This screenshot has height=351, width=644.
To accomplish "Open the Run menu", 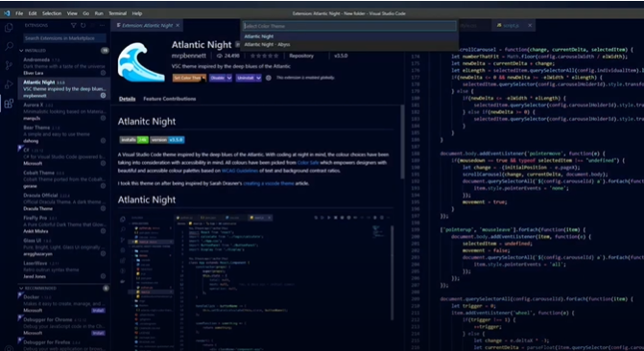I will tap(99, 13).
